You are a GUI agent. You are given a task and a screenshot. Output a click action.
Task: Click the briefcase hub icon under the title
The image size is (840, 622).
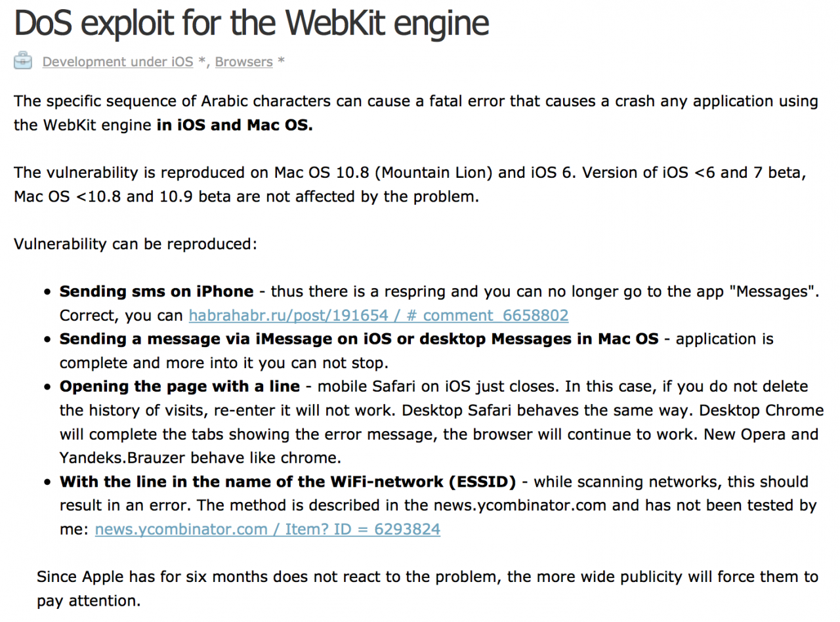pos(22,60)
